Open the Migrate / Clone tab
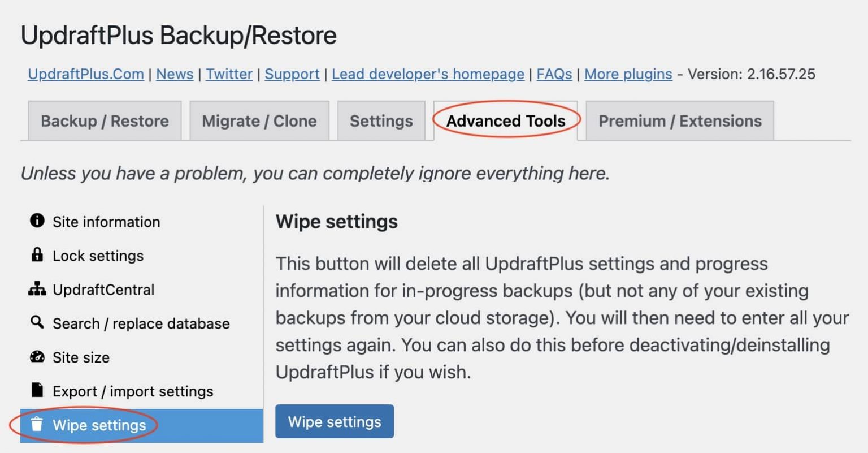Screen dimensions: 868x453 click(x=259, y=120)
